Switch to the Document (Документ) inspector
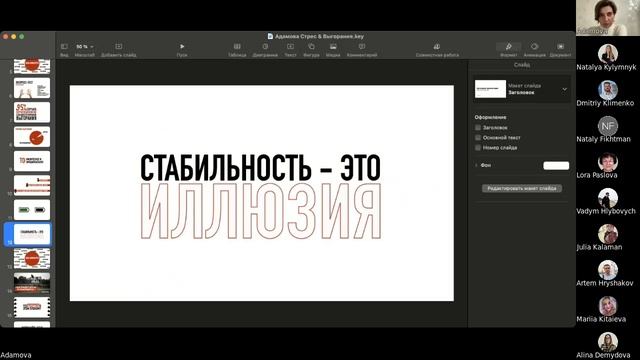Viewport: 640px width, 360px height. point(560,47)
